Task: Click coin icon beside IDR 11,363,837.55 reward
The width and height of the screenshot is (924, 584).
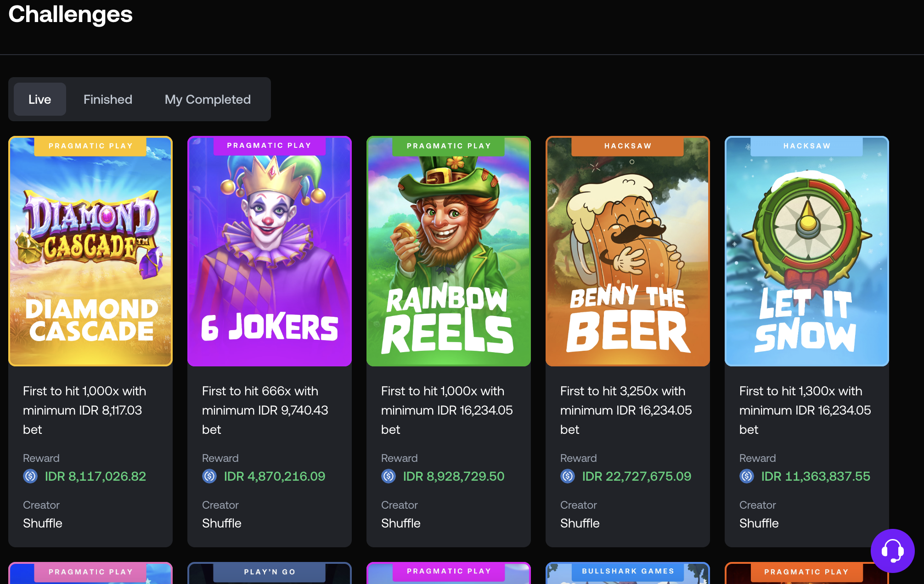Action: pos(747,476)
